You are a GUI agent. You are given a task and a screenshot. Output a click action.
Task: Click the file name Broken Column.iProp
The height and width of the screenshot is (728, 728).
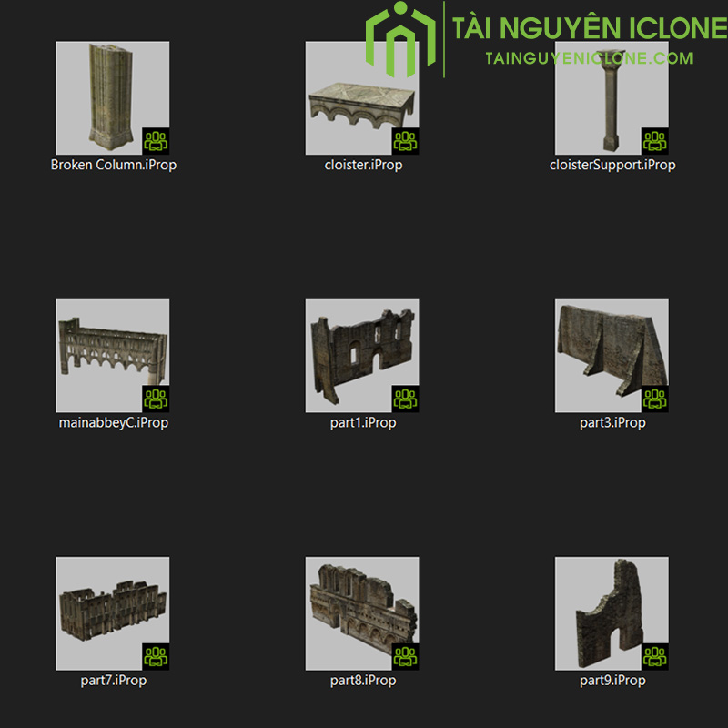113,166
